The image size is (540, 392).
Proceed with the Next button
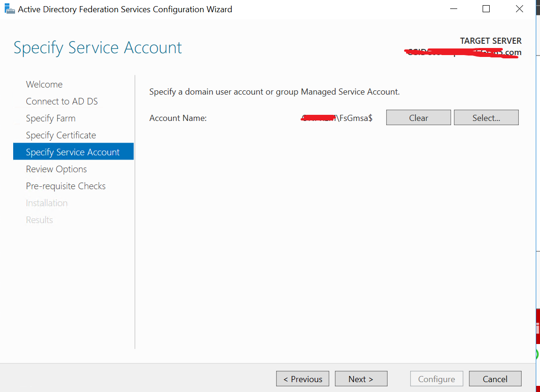coord(361,379)
